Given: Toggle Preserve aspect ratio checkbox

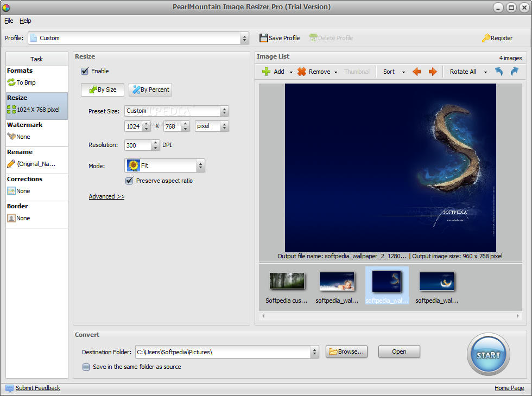Looking at the screenshot, I should 129,181.
